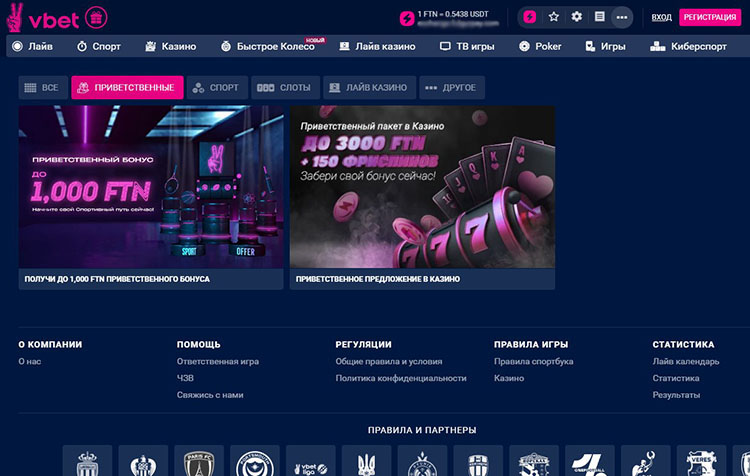The height and width of the screenshot is (476, 750).
Task: Click the Veres club partner logo
Action: tap(702, 462)
